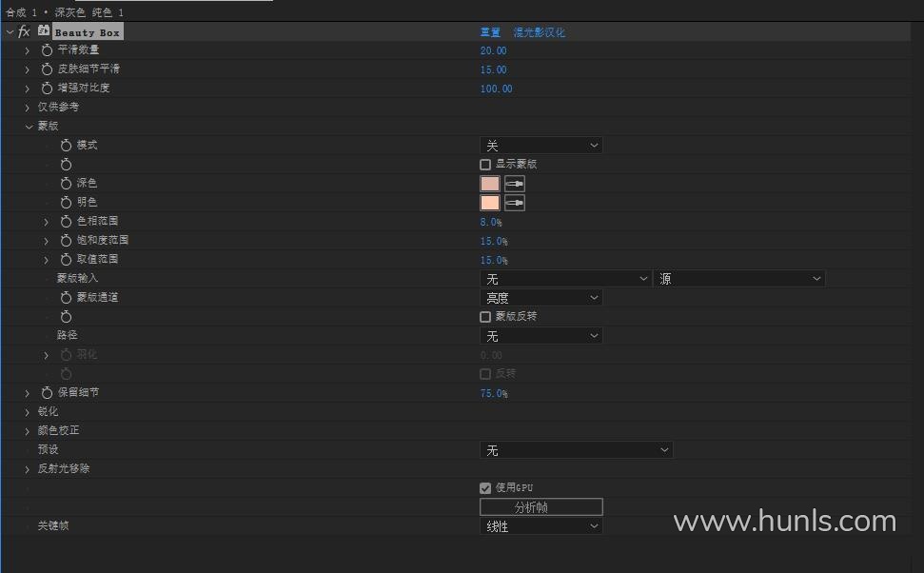Enable stopwatch for 平滑数量
Viewport: 924px width, 573px height.
click(48, 50)
